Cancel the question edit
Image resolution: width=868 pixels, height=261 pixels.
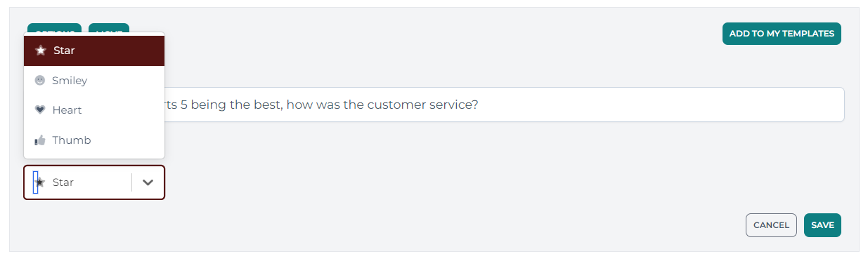coord(771,225)
